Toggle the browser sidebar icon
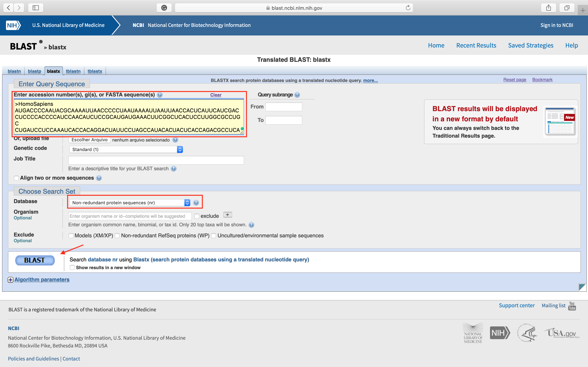Viewport: 588px width, 367px height. (x=36, y=8)
